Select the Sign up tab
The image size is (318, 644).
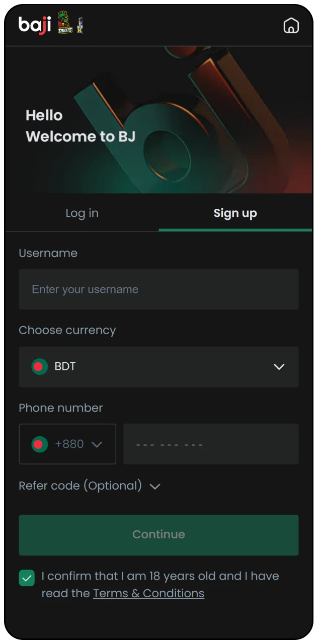click(x=235, y=213)
